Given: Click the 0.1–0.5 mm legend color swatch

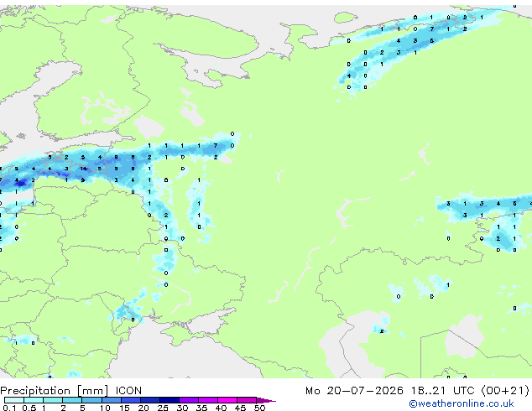Looking at the screenshot, I should click(x=14, y=400).
